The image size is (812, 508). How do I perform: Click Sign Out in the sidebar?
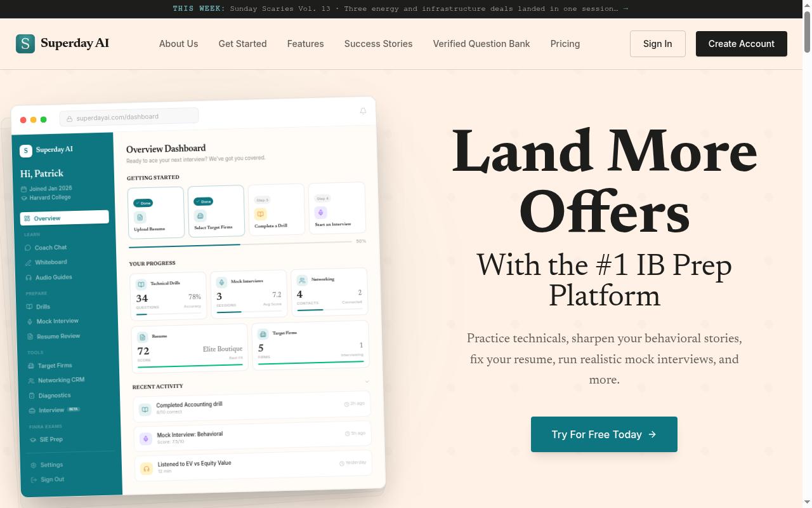pyautogui.click(x=48, y=479)
